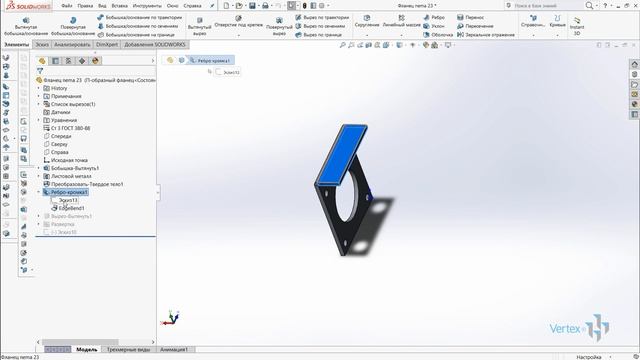This screenshot has width=640, height=360.
Task: Open the Правка menu
Action: point(85,6)
